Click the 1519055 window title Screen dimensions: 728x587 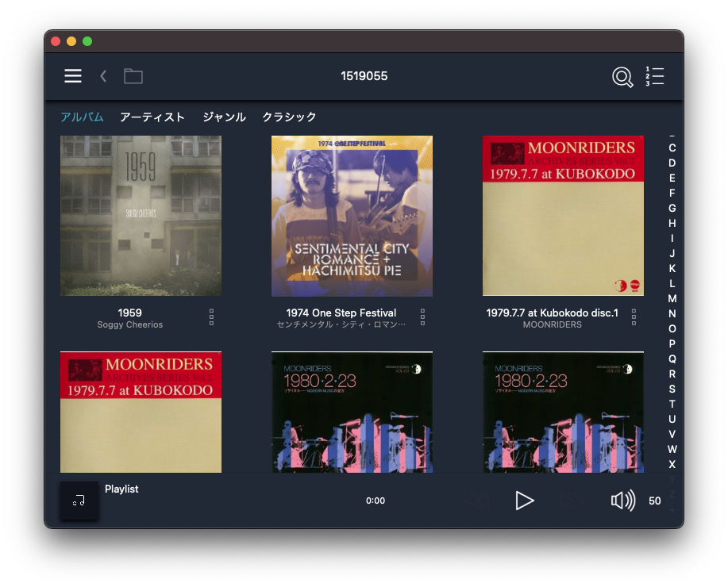(x=364, y=76)
